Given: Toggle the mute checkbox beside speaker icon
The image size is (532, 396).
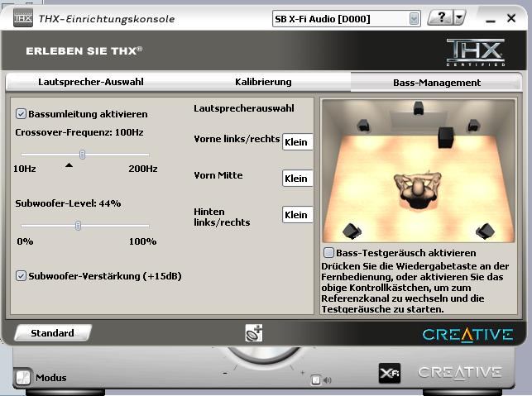Looking at the screenshot, I should [315, 379].
